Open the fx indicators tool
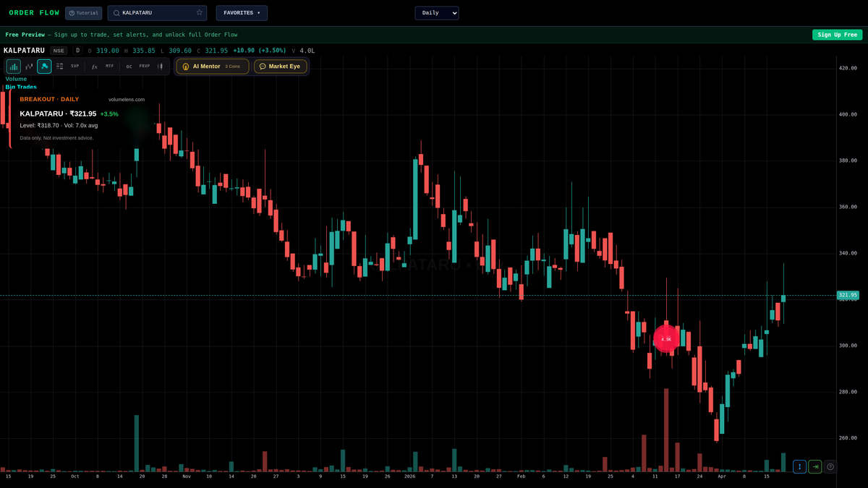 [94, 67]
